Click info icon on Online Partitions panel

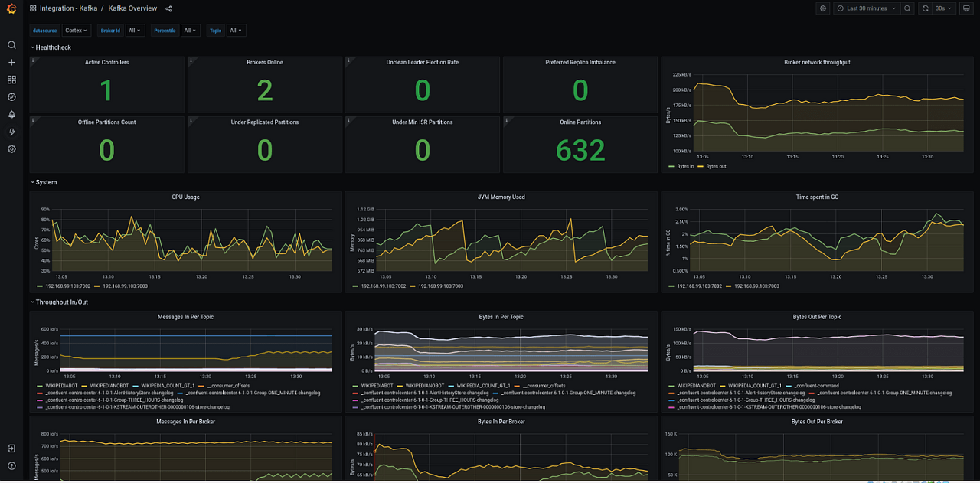tap(506, 119)
